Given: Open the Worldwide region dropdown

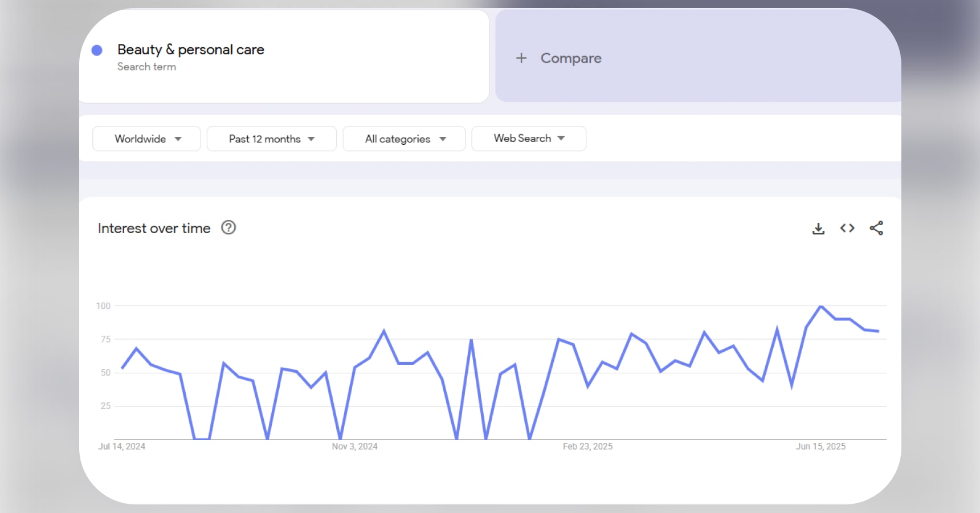Looking at the screenshot, I should tap(146, 139).
